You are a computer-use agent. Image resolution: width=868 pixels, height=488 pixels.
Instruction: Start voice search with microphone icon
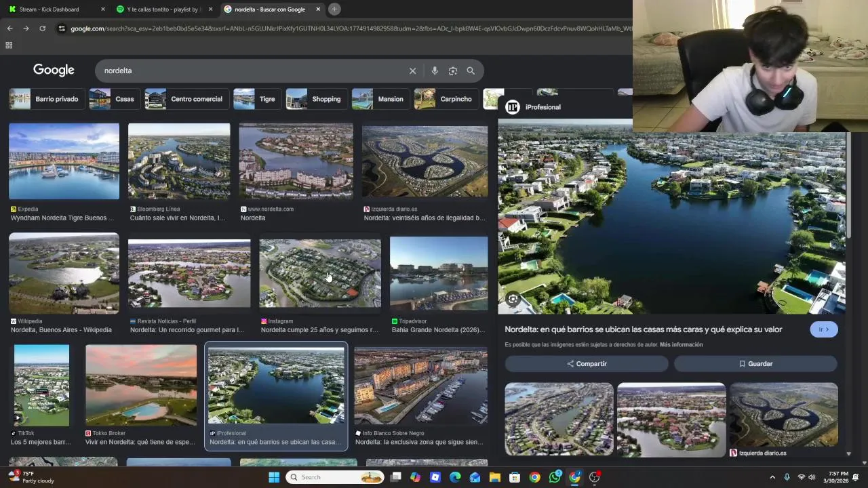click(435, 70)
